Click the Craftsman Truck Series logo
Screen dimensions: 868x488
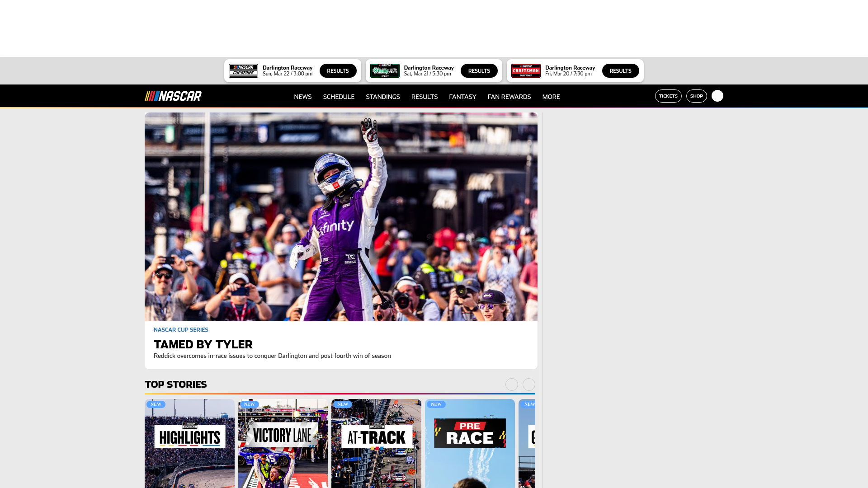point(526,71)
